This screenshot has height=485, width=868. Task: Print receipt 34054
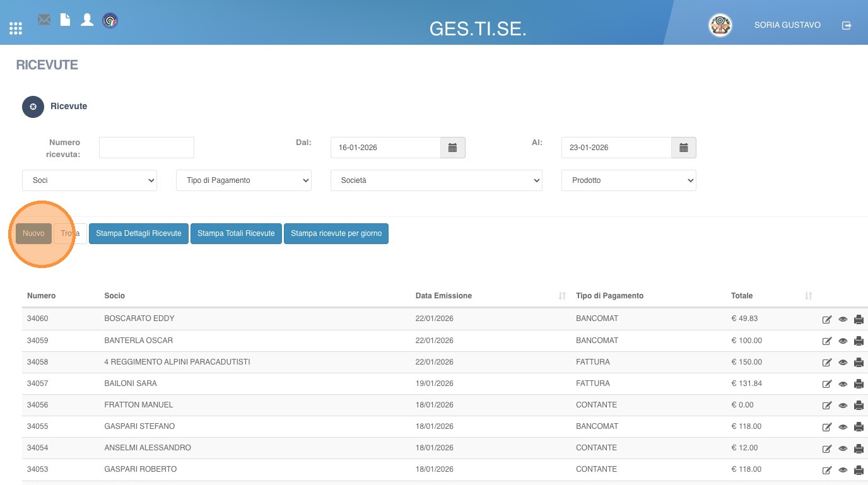(859, 449)
